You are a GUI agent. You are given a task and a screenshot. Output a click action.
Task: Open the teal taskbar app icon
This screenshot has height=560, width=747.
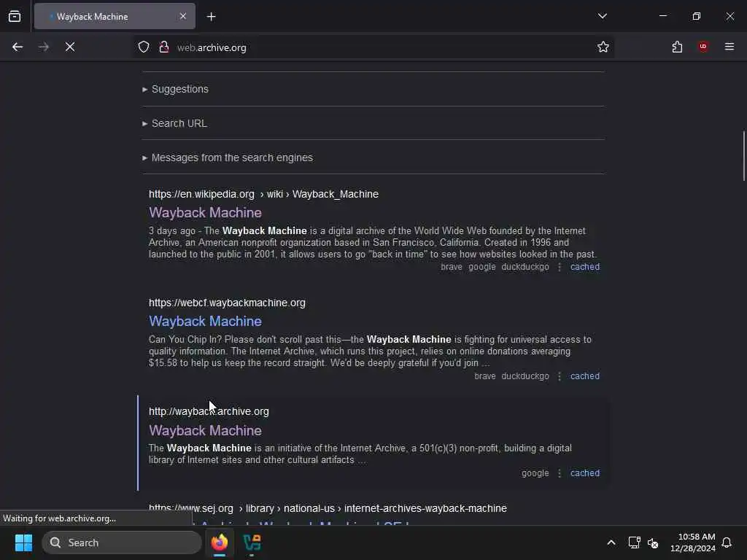point(252,542)
